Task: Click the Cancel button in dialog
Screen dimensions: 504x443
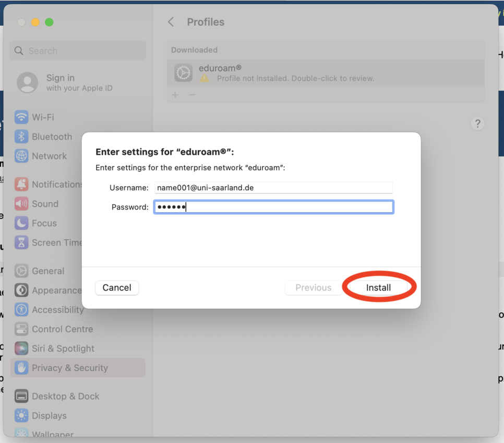Action: (x=117, y=288)
